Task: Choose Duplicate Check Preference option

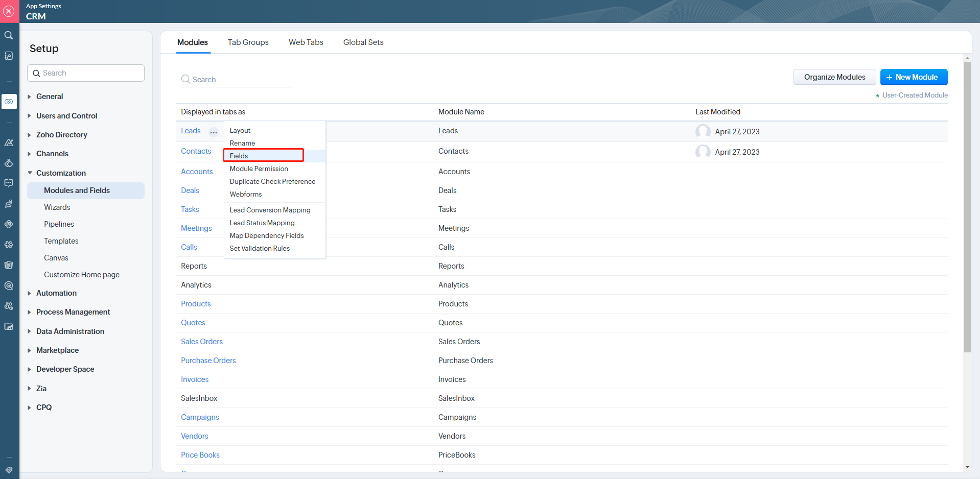Action: pos(272,182)
